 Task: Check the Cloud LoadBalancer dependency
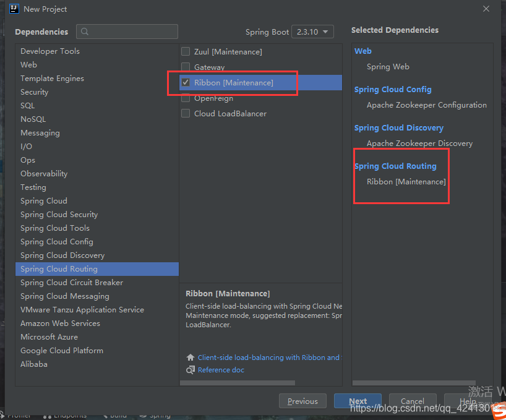click(x=186, y=114)
